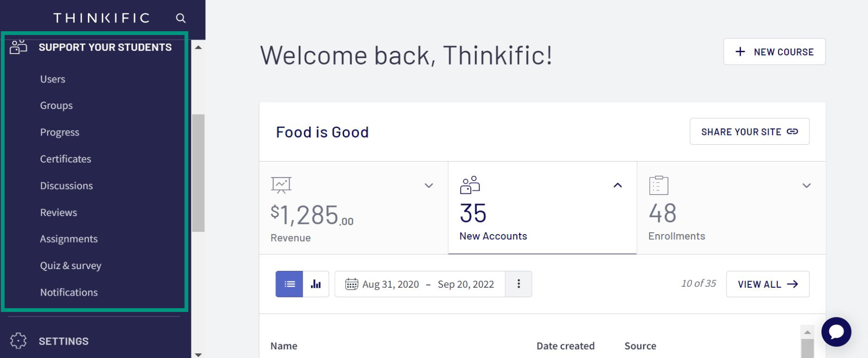Expand the Revenue card chevron

pyautogui.click(x=429, y=185)
